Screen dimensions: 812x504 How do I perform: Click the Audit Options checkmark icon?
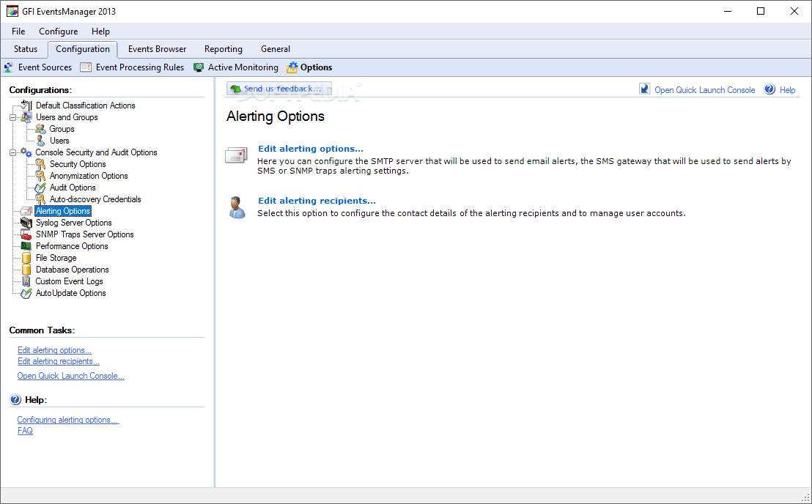(40, 188)
